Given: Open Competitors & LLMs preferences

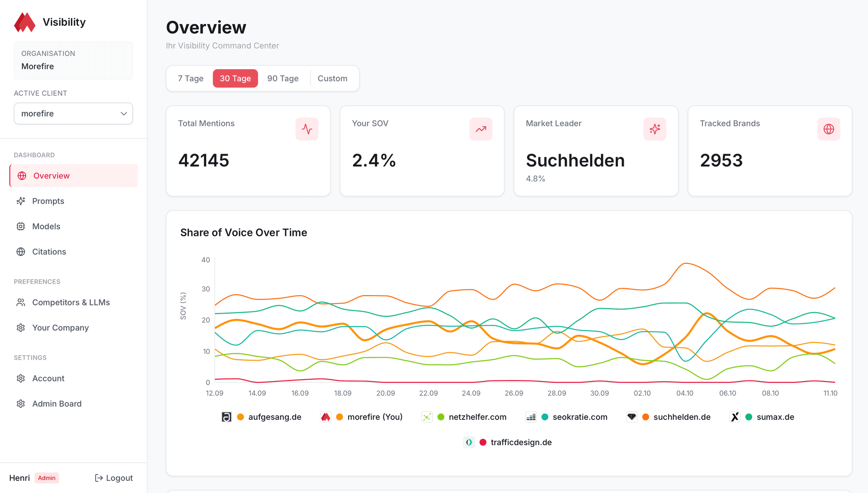Looking at the screenshot, I should 71,302.
